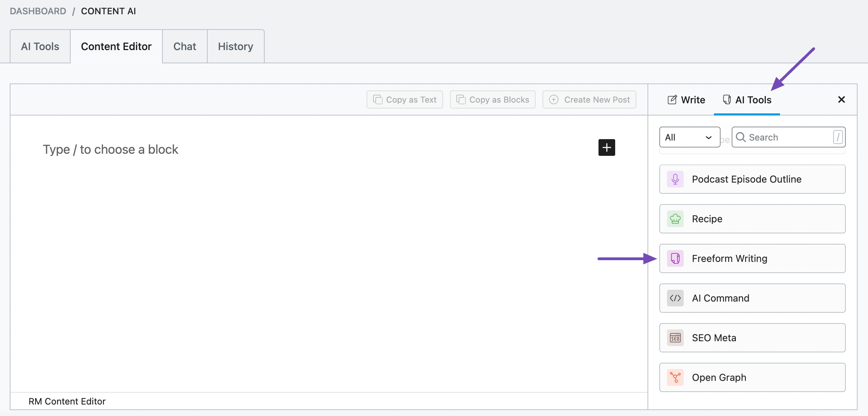Choose the Podcast Episode Outline tool

752,179
